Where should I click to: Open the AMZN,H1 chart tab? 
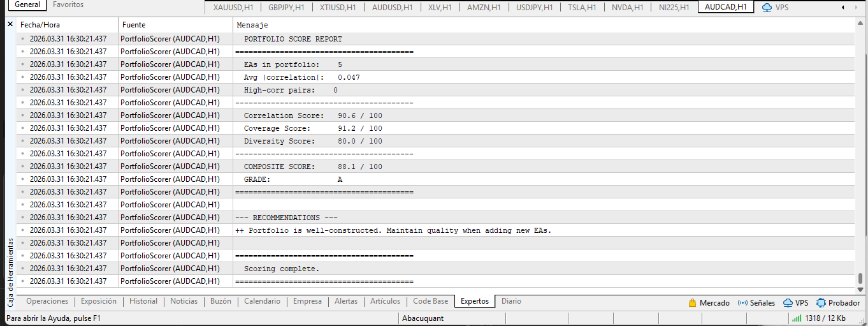pyautogui.click(x=484, y=8)
